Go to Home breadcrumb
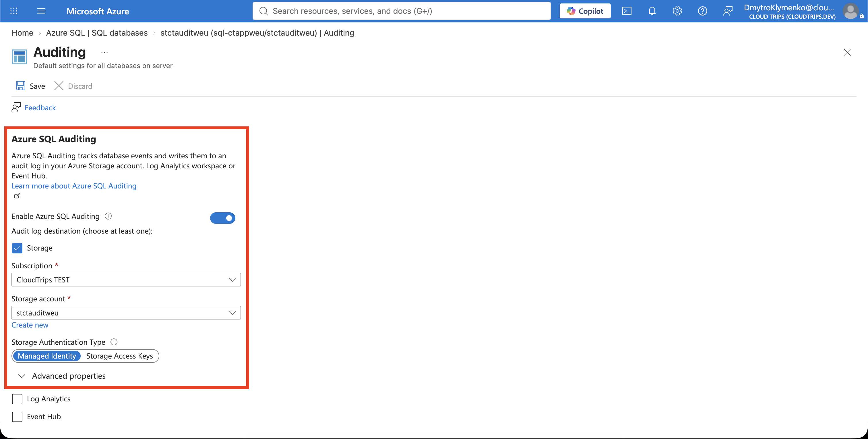This screenshot has height=439, width=868. click(22, 33)
